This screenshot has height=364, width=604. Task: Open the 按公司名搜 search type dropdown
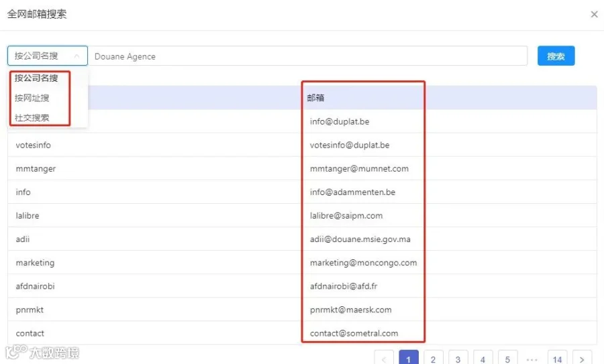(48, 56)
